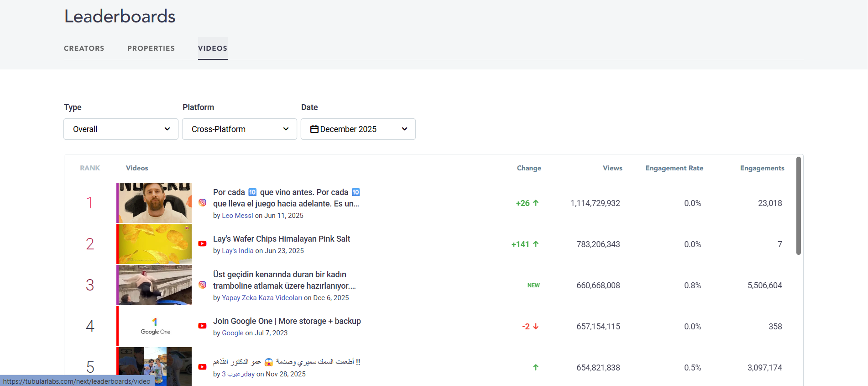Open the Leo Messi video thumbnail
Image resolution: width=868 pixels, height=386 pixels.
(154, 203)
